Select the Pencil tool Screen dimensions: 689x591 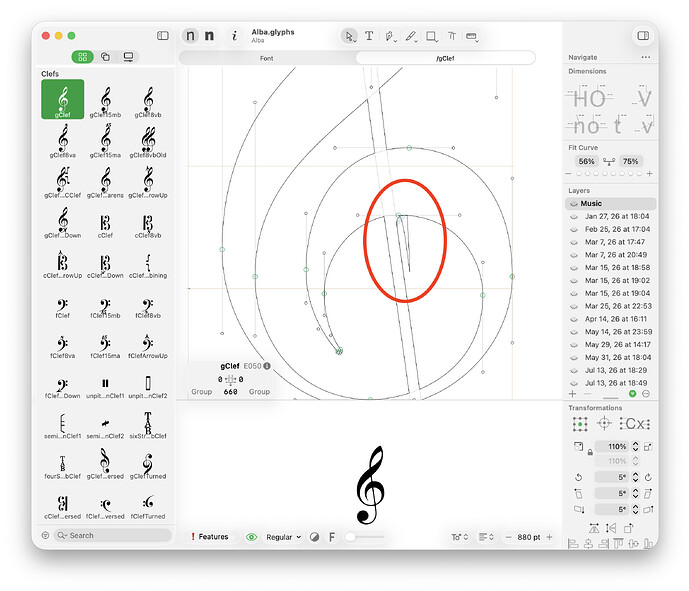tap(411, 36)
